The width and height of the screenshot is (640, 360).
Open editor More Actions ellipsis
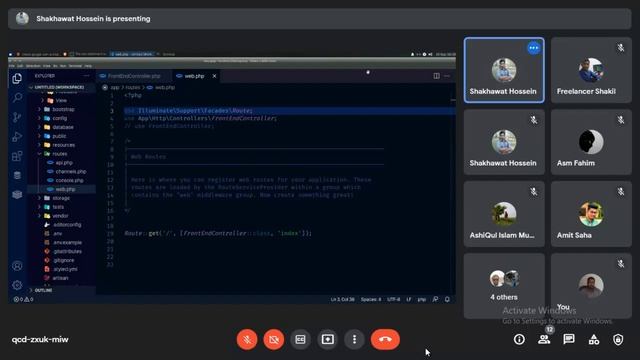click(447, 76)
